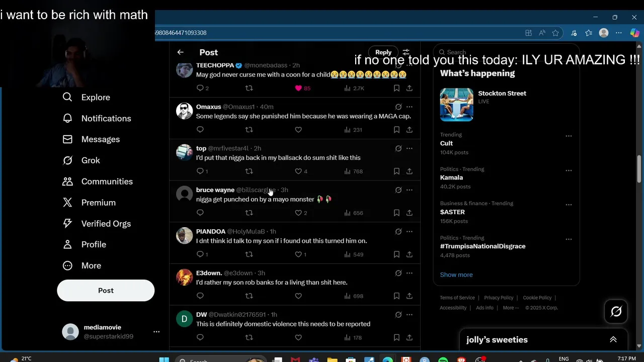Open Accessibility footer link
The height and width of the screenshot is (362, 644).
pos(453,308)
